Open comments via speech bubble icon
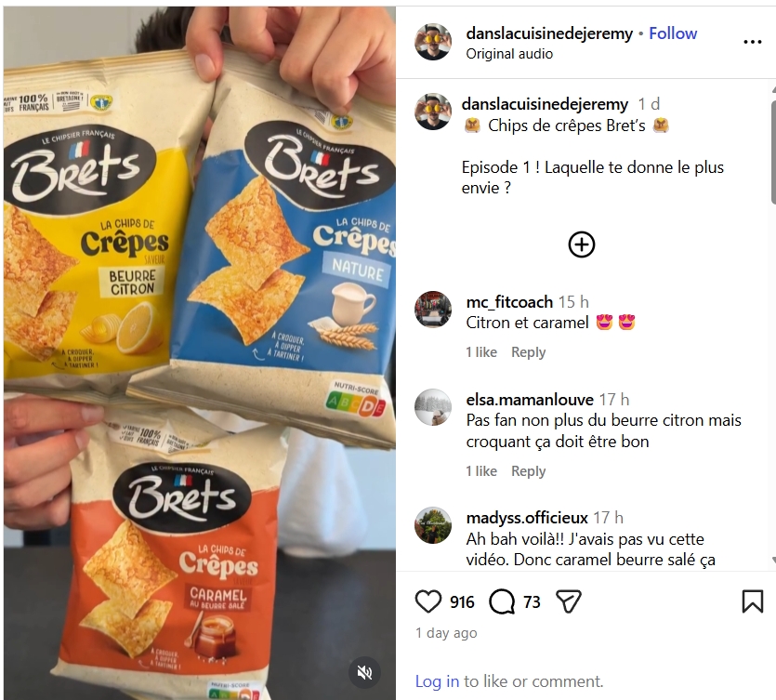Screen dimensions: 776x700 pyautogui.click(x=502, y=601)
